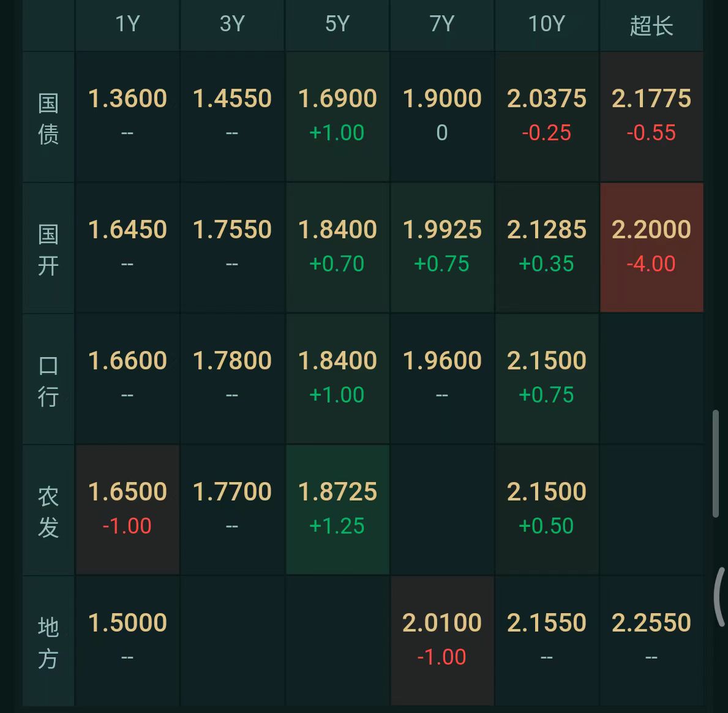Select the 10Y column header

pyautogui.click(x=547, y=25)
